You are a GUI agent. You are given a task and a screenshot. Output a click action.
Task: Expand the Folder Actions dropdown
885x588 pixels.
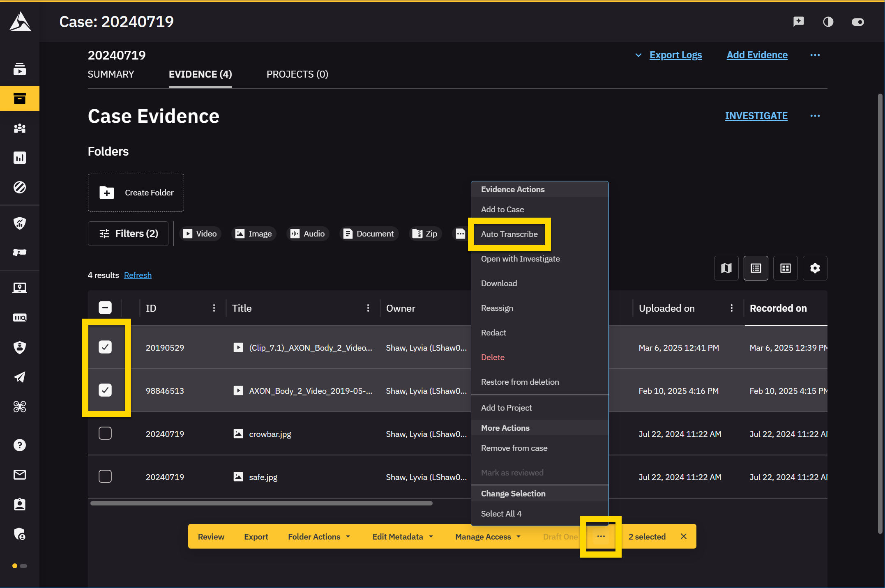[x=319, y=537]
